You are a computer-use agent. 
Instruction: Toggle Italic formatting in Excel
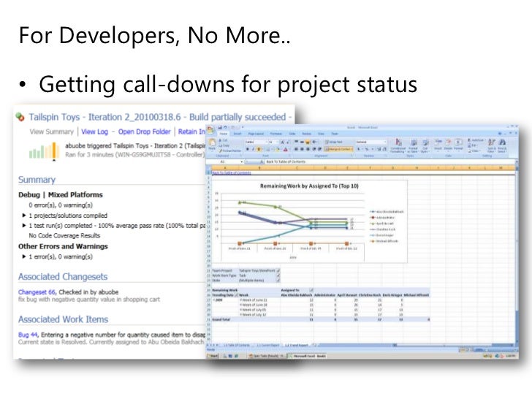point(254,149)
